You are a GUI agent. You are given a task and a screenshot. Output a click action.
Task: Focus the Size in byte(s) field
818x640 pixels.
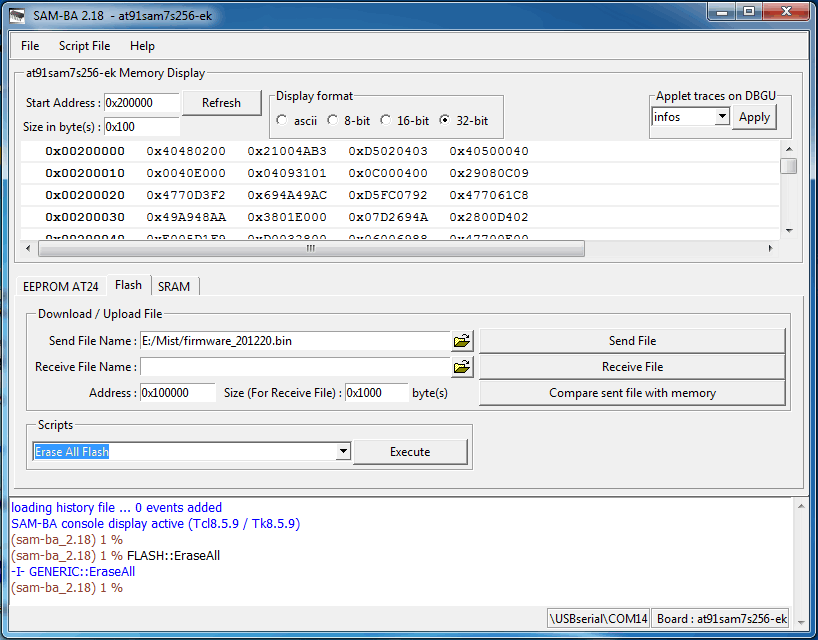141,127
